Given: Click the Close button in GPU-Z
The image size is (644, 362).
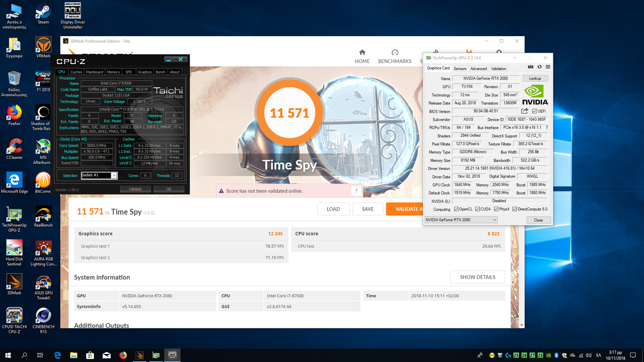Looking at the screenshot, I should coord(538,220).
